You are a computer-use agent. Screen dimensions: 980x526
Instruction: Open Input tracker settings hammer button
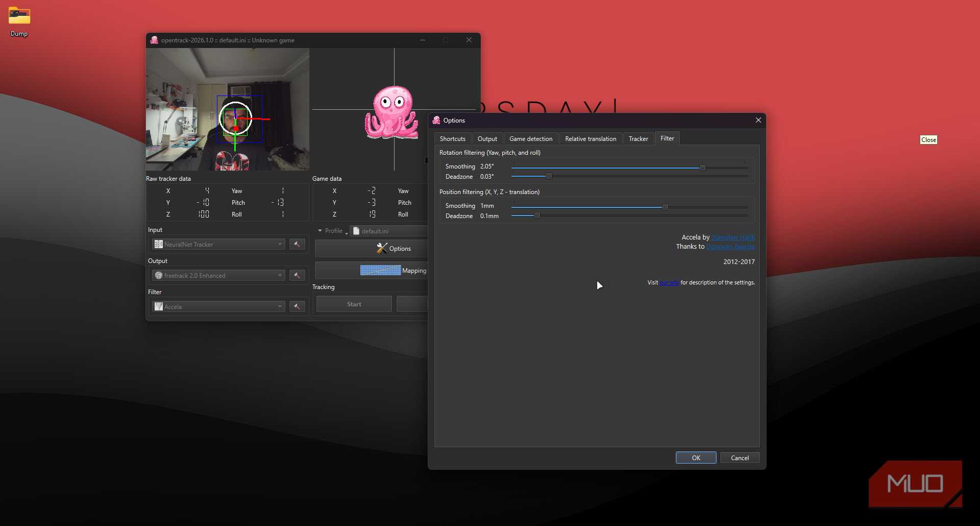coord(297,244)
